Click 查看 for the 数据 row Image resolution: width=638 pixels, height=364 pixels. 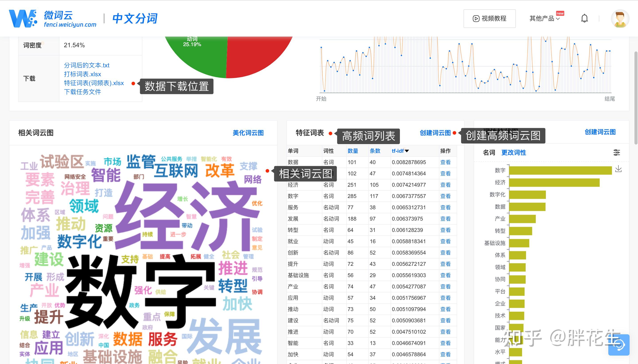[445, 162]
